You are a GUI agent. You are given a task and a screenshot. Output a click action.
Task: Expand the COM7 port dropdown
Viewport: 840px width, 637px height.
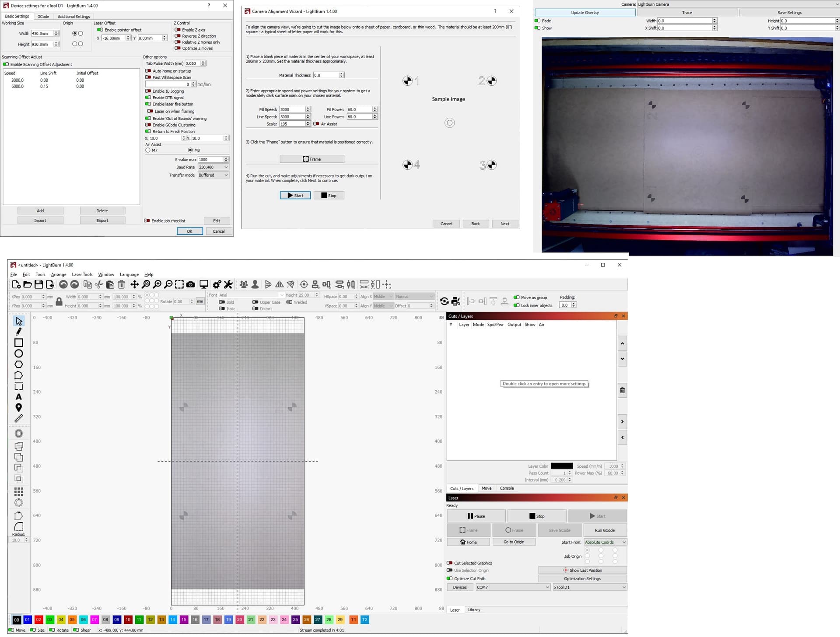tap(513, 587)
